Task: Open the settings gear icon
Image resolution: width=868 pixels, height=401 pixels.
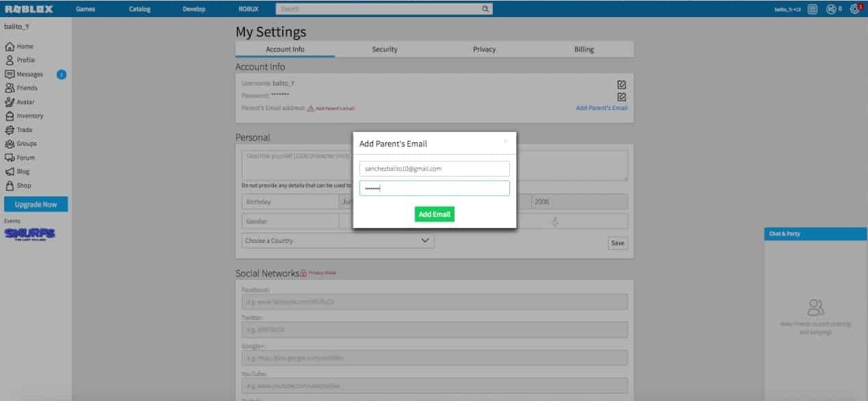Action: [x=854, y=9]
